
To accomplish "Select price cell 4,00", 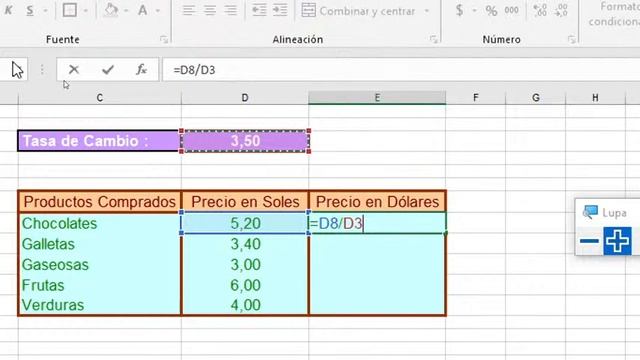I will coord(245,305).
